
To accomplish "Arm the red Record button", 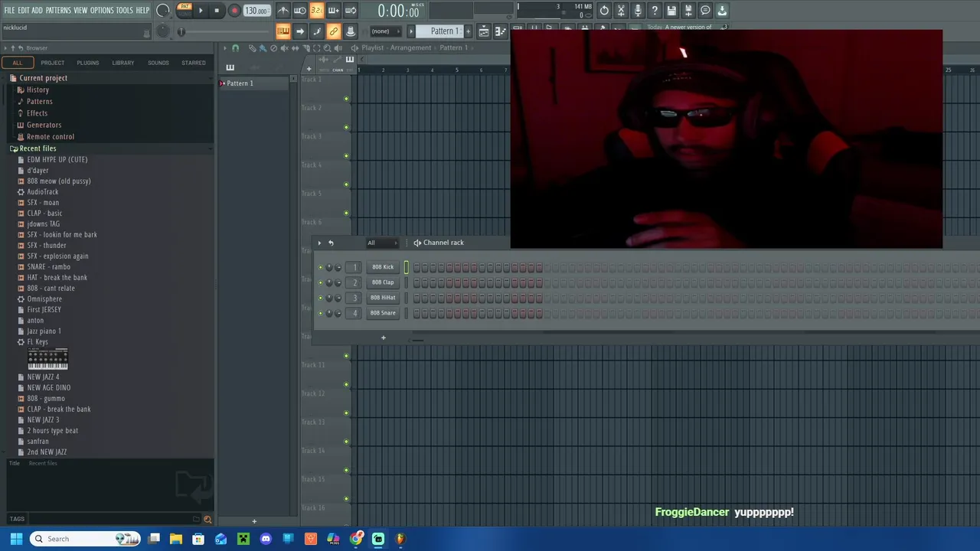I will tap(234, 11).
